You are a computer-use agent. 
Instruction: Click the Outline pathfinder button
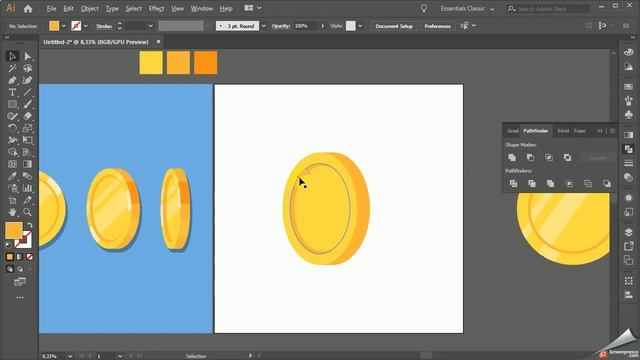(x=588, y=184)
